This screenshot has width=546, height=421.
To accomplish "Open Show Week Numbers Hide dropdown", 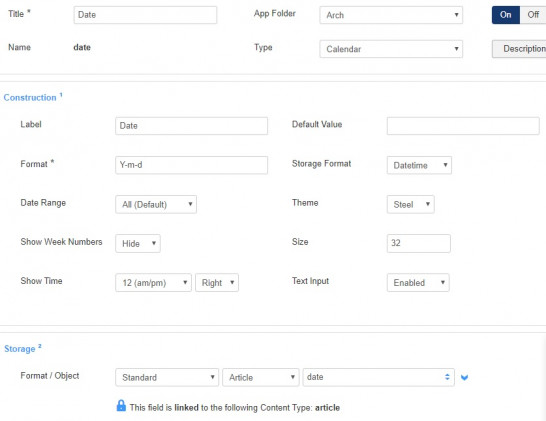I will coord(138,243).
